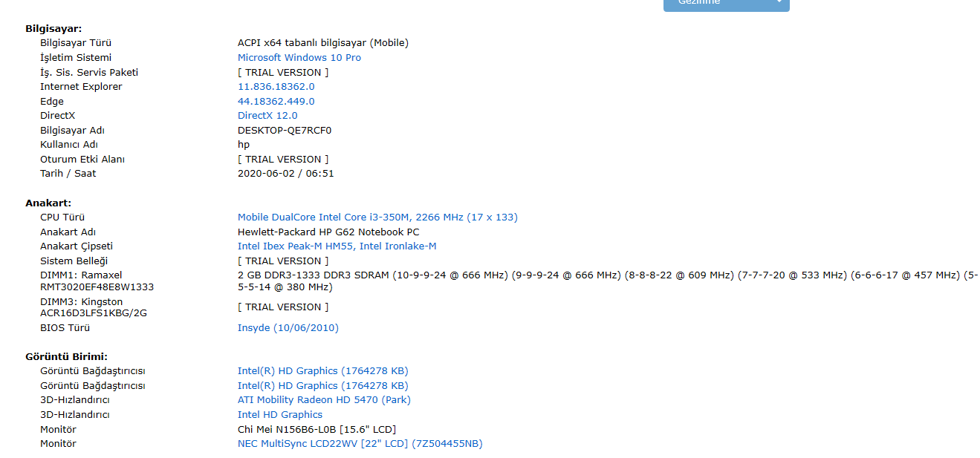980x458 pixels.
Task: Click the Kullanıcı Adı label
Action: (69, 144)
